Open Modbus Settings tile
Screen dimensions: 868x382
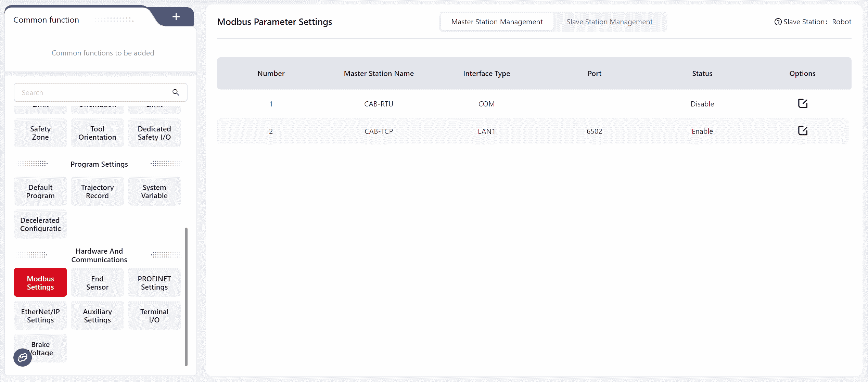40,282
